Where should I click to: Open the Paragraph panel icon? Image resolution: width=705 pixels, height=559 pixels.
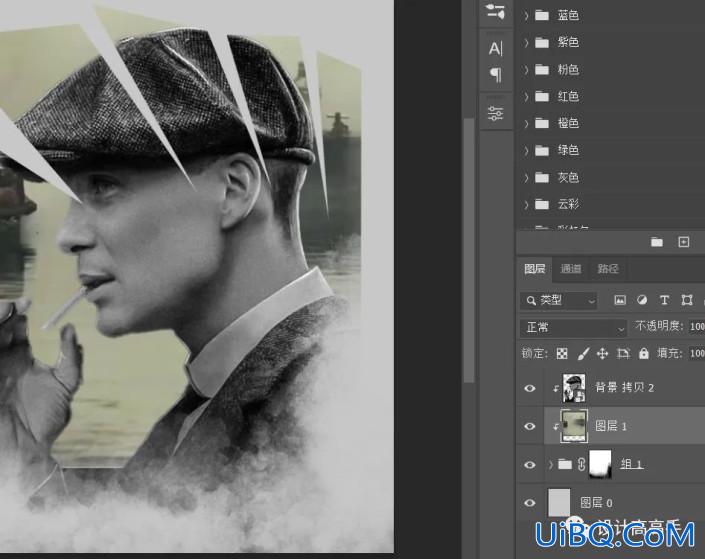(x=495, y=74)
